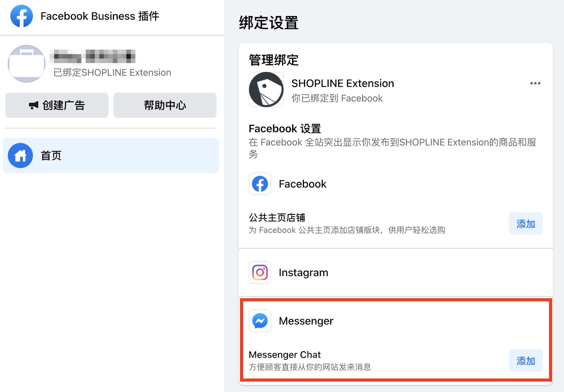Click the Instagram icon
Image resolution: width=564 pixels, height=392 pixels.
260,272
